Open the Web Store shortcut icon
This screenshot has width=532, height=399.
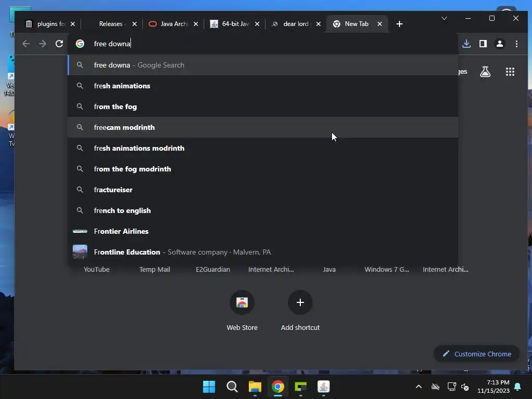coord(242,302)
